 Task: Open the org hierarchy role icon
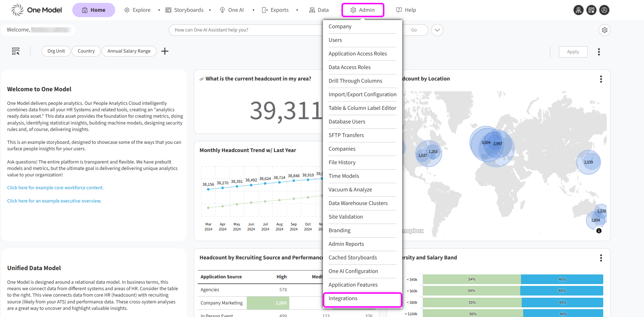pyautogui.click(x=578, y=10)
